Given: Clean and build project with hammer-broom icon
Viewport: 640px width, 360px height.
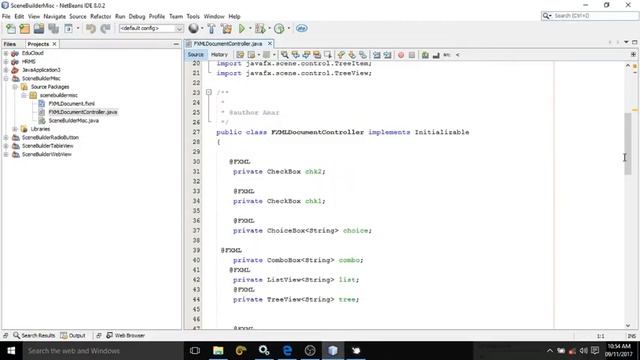Looking at the screenshot, I should coord(227,29).
